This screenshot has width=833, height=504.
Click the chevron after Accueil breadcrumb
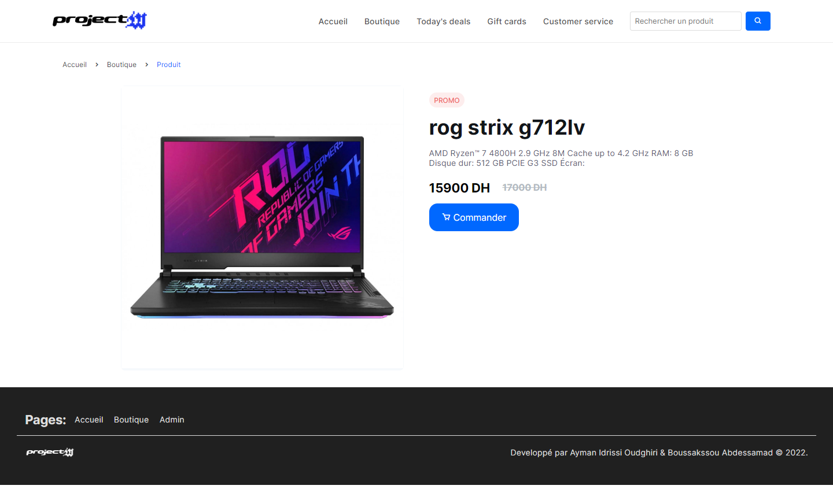tap(97, 65)
